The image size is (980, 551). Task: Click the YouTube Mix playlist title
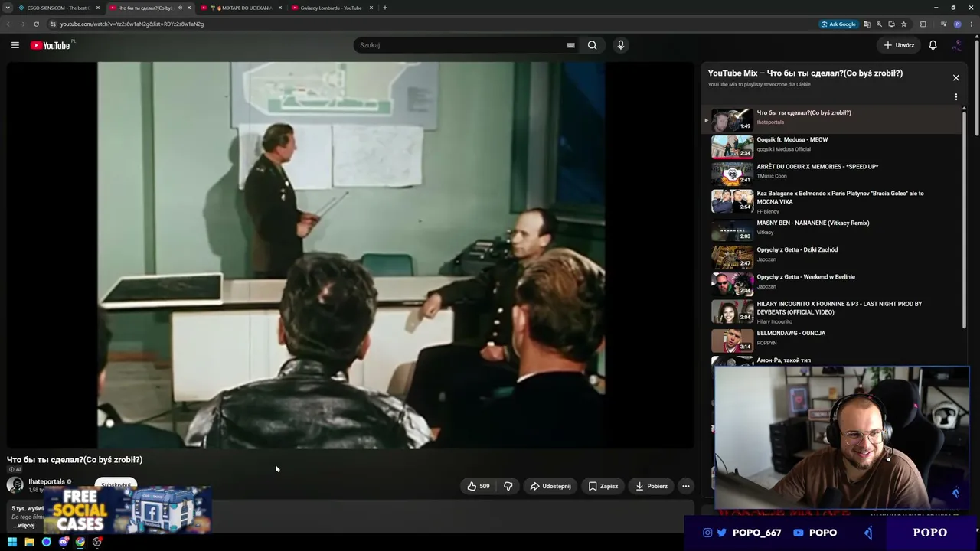(x=805, y=73)
